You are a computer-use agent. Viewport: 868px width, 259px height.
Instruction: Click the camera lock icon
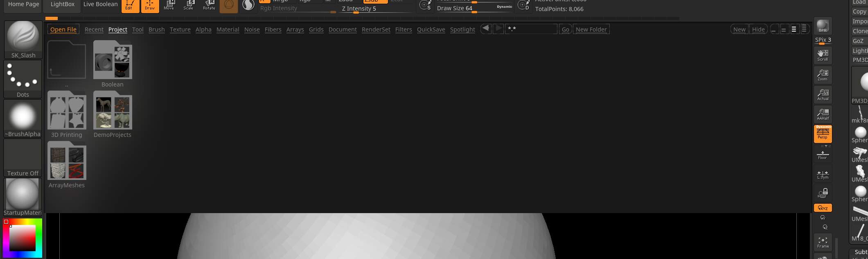(x=823, y=193)
